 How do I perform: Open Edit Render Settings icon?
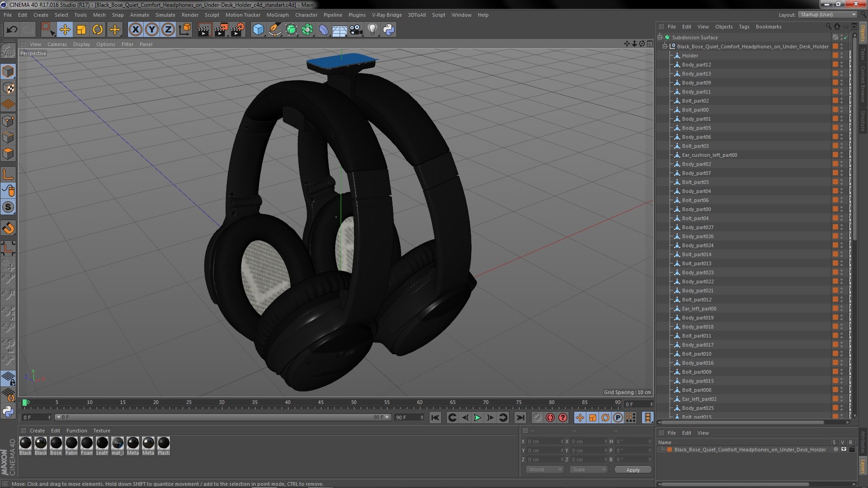(x=238, y=30)
